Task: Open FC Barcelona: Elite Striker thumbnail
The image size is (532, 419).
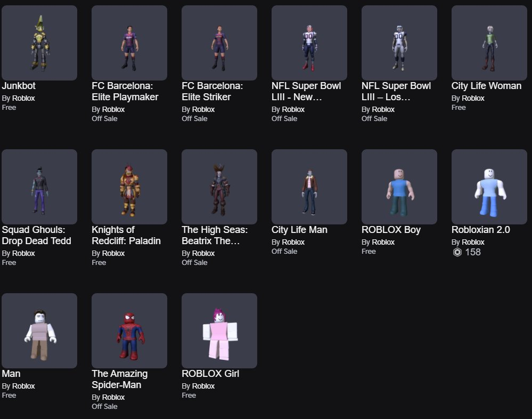Action: pyautogui.click(x=219, y=43)
